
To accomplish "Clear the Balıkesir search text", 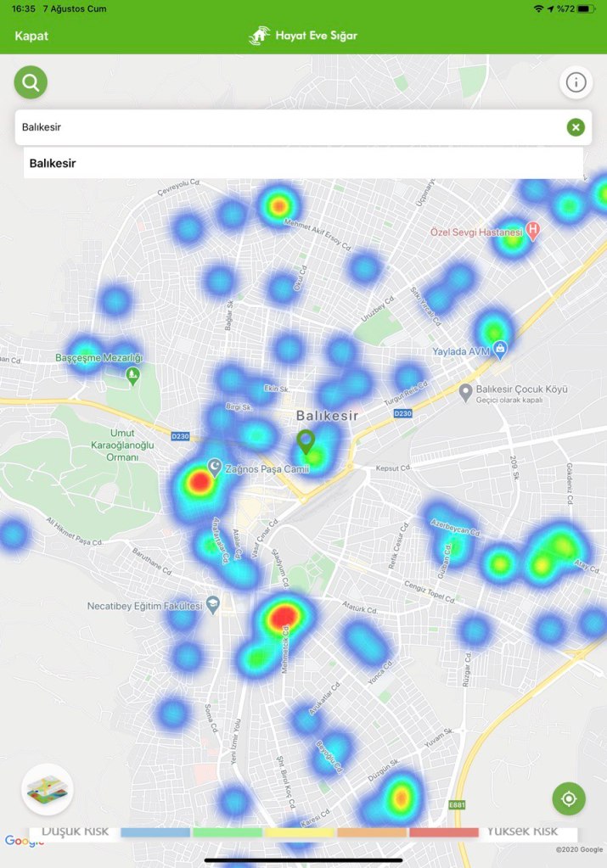I will pyautogui.click(x=576, y=127).
